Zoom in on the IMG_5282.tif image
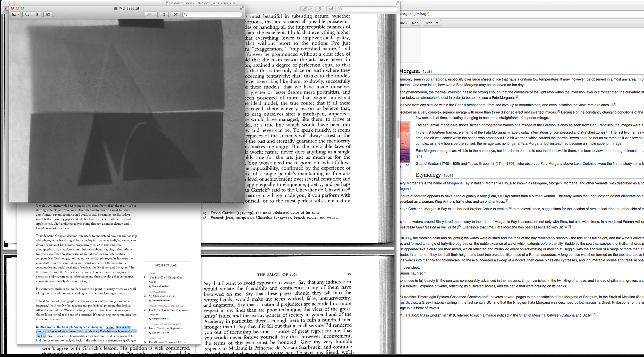 [x=36, y=14]
